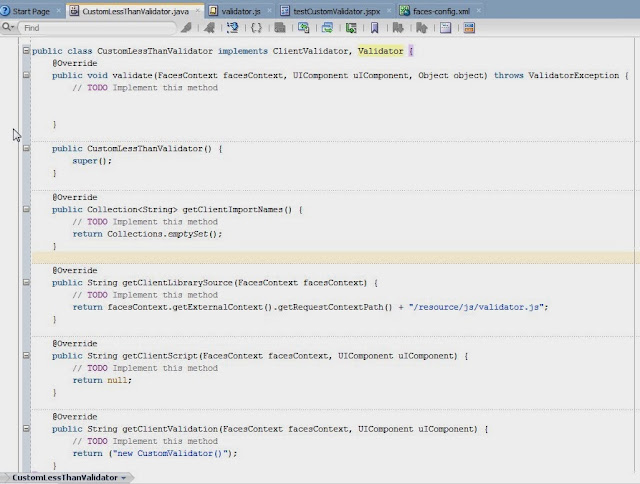
Task: Collapse the getClientScript method fold marker
Action: point(26,356)
